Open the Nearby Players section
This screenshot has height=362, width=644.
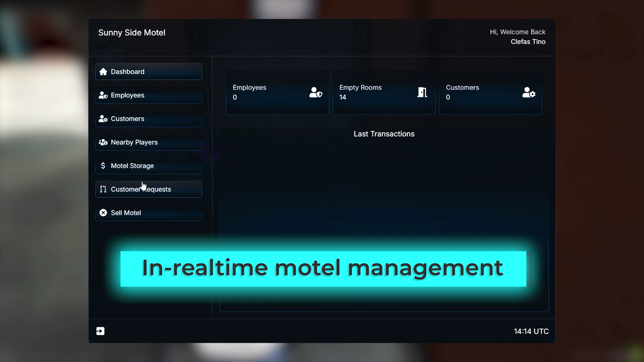point(148,142)
